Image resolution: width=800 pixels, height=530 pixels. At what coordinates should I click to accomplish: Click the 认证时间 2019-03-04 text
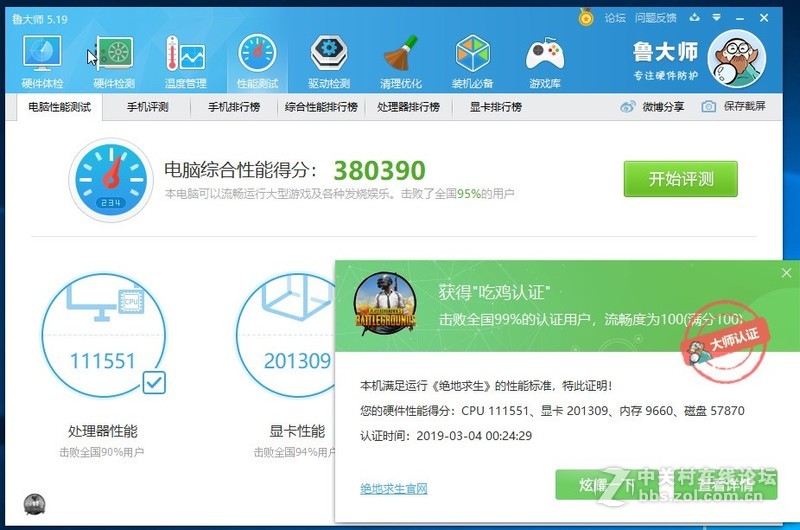point(446,436)
